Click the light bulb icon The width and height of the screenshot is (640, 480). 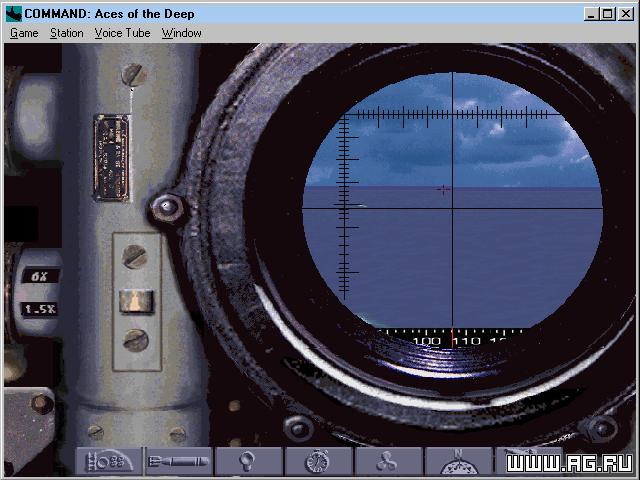coord(248,462)
